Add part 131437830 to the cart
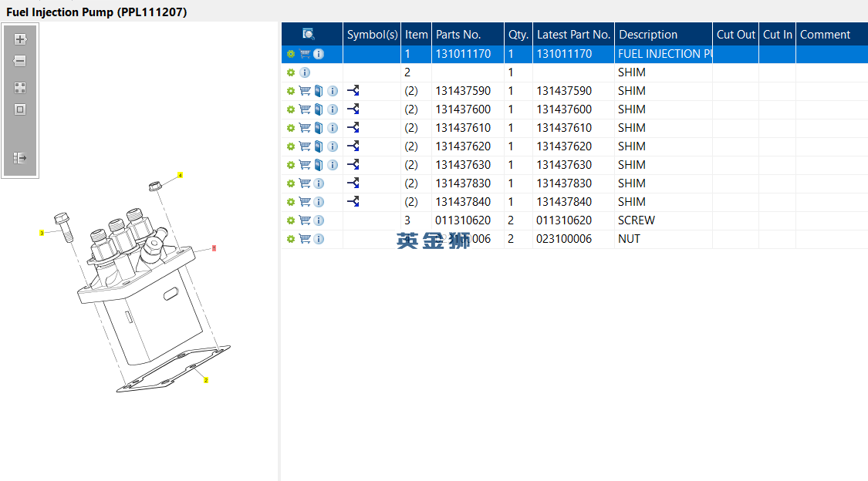The image size is (868, 481). point(305,183)
